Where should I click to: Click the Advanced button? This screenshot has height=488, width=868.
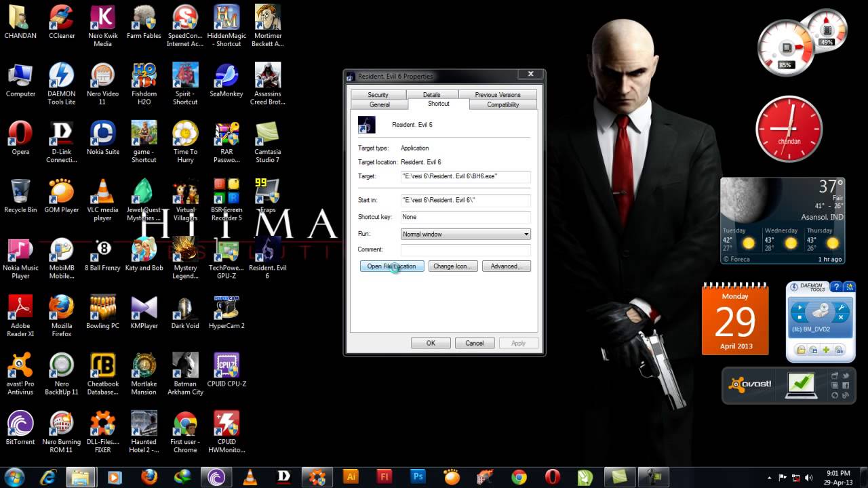pyautogui.click(x=506, y=266)
